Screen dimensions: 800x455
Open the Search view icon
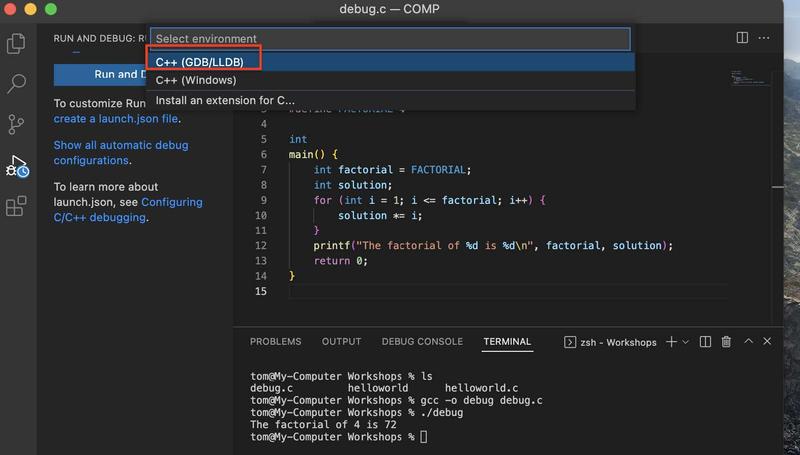click(16, 84)
